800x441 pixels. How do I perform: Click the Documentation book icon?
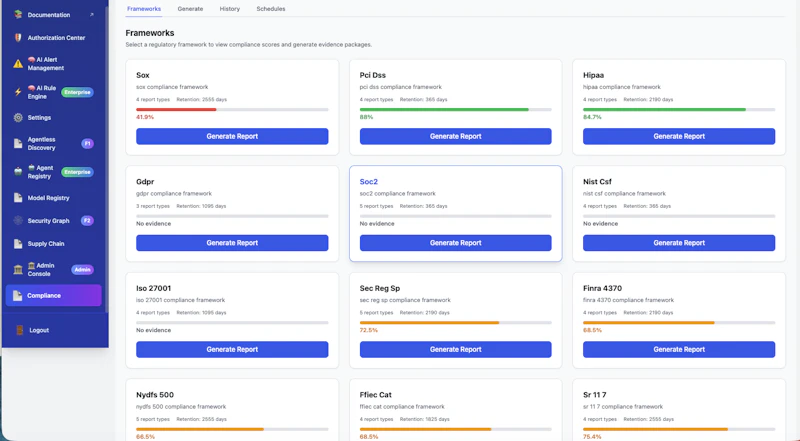pyautogui.click(x=18, y=15)
